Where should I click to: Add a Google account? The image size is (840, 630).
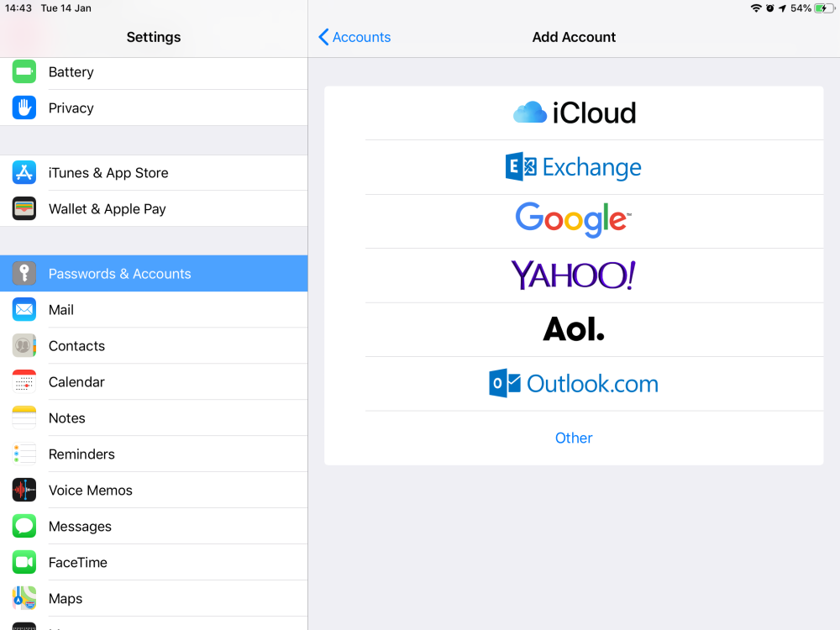[574, 221]
